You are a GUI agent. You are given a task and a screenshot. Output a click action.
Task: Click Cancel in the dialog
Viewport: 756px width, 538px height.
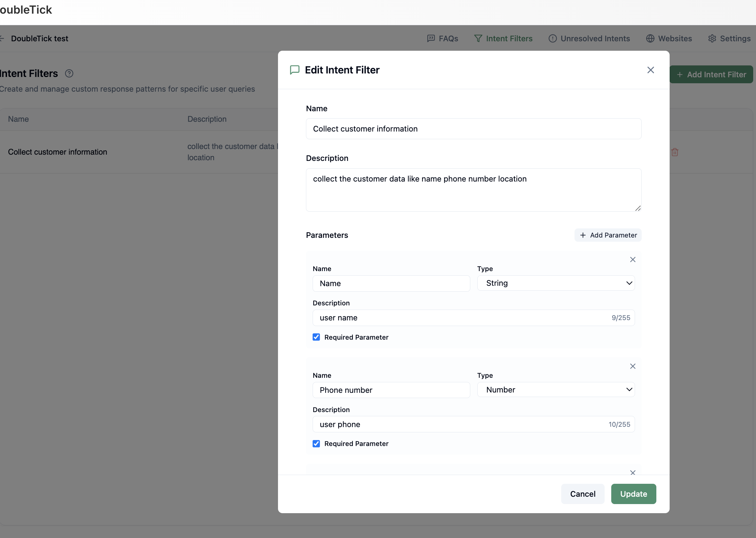(583, 494)
